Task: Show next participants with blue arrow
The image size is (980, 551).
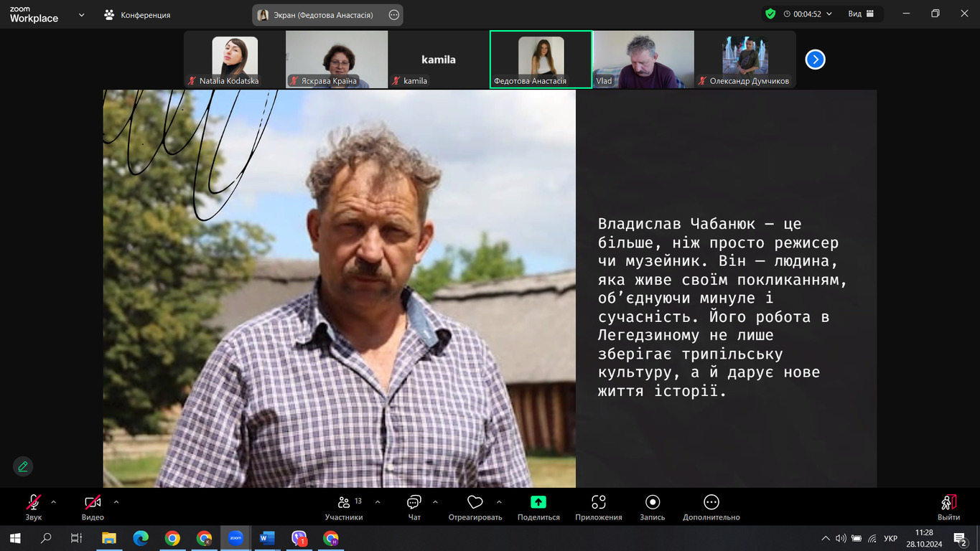Action: tap(815, 60)
